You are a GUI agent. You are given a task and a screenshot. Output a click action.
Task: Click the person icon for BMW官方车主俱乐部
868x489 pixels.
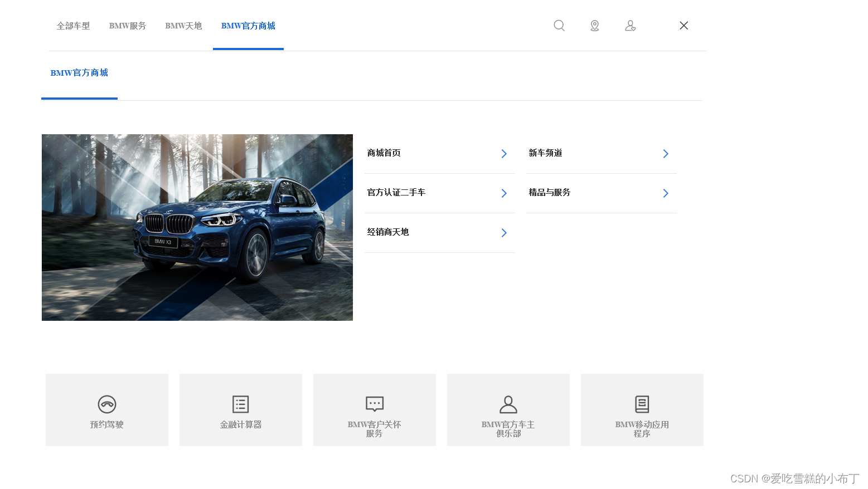(x=508, y=404)
